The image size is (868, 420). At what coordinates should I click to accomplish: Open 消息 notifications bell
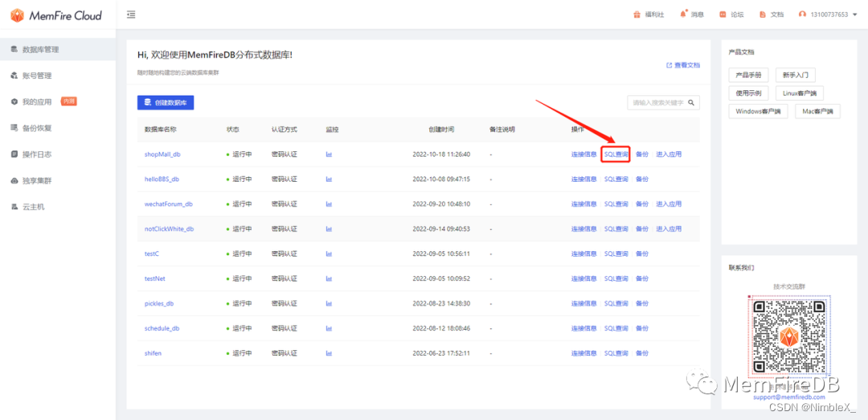coord(692,15)
